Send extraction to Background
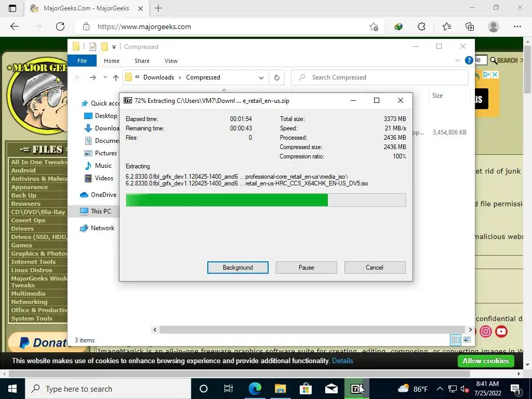 237,268
